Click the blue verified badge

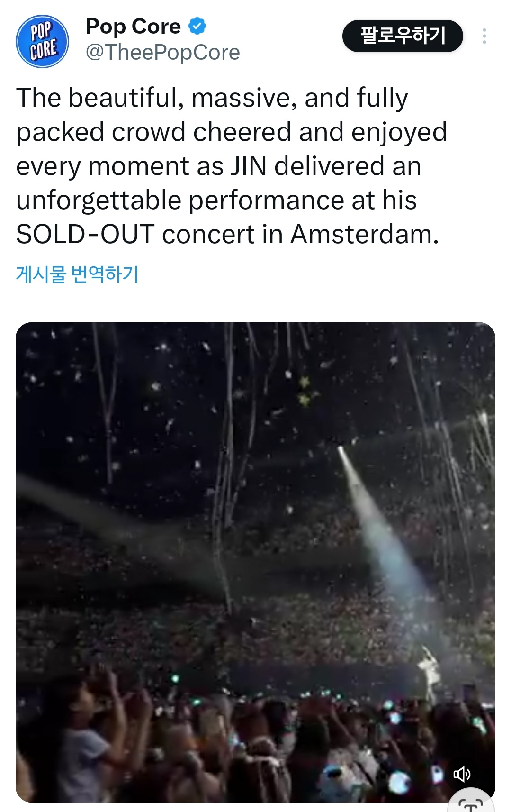197,26
